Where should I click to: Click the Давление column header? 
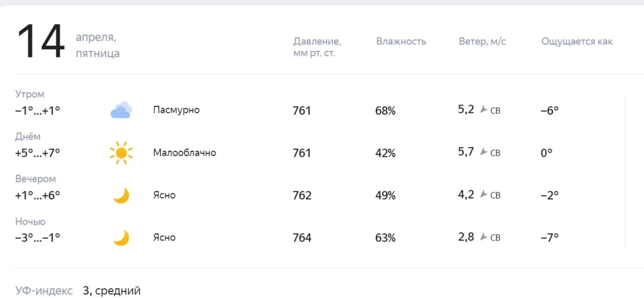(317, 47)
